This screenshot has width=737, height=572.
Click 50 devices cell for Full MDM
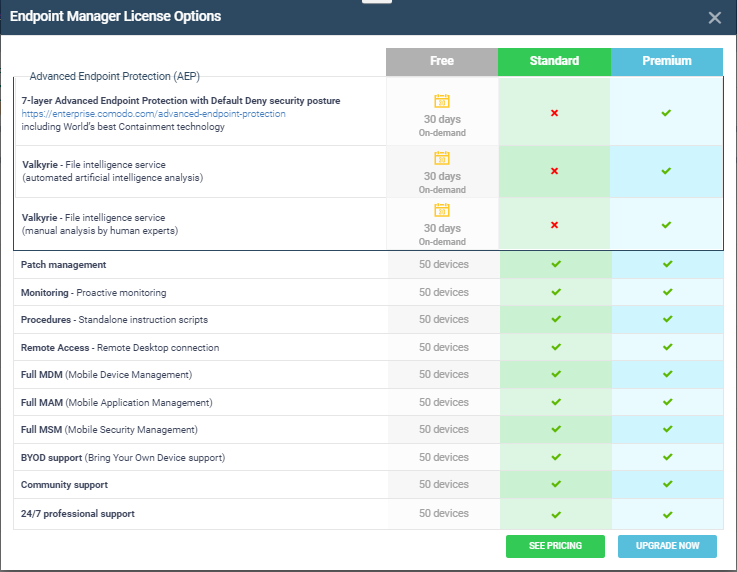click(444, 375)
